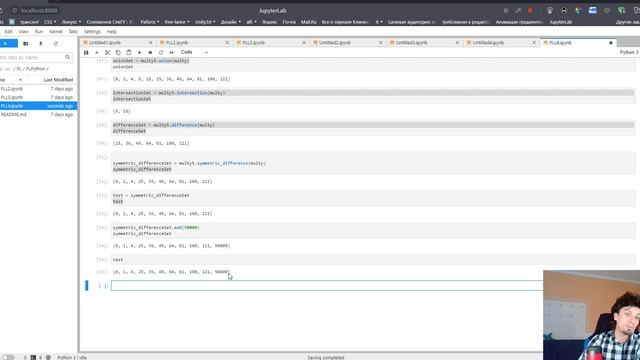This screenshot has width=640, height=360.
Task: Open the Help menu
Action: coord(111,31)
